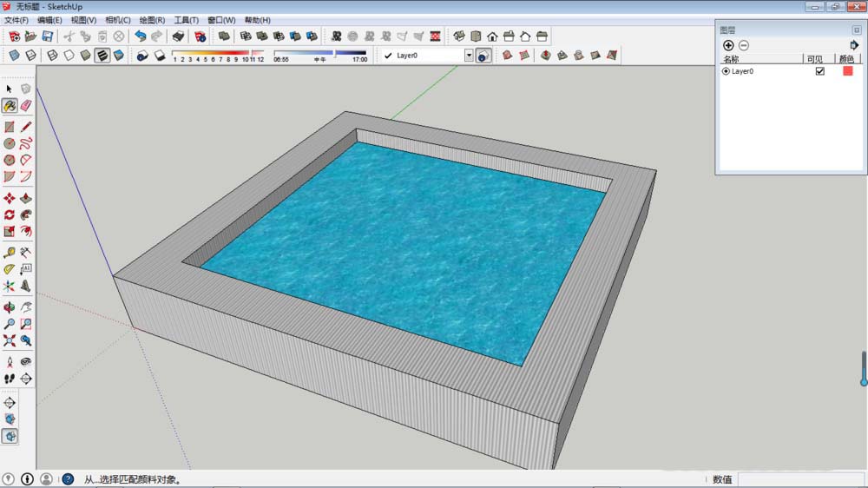Activate the Select arrow tool
The width and height of the screenshot is (868, 488).
(x=10, y=89)
